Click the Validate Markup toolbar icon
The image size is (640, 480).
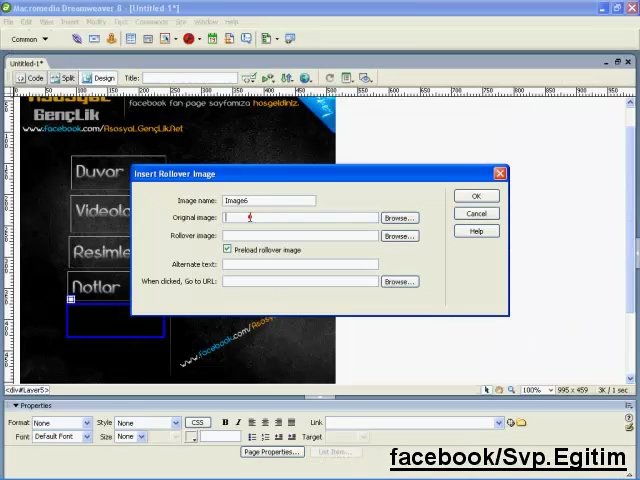[268, 78]
